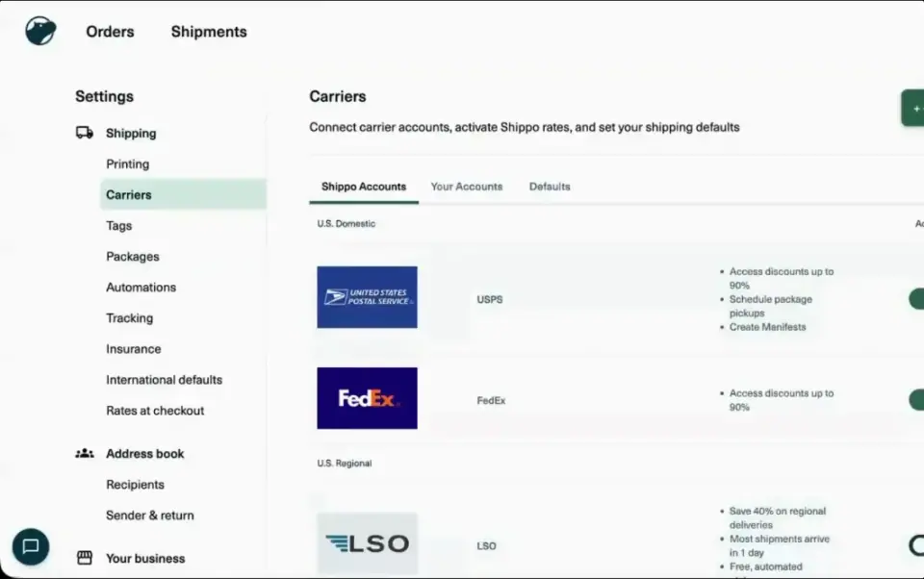Select Your business section
The width and height of the screenshot is (924, 579).
[145, 558]
